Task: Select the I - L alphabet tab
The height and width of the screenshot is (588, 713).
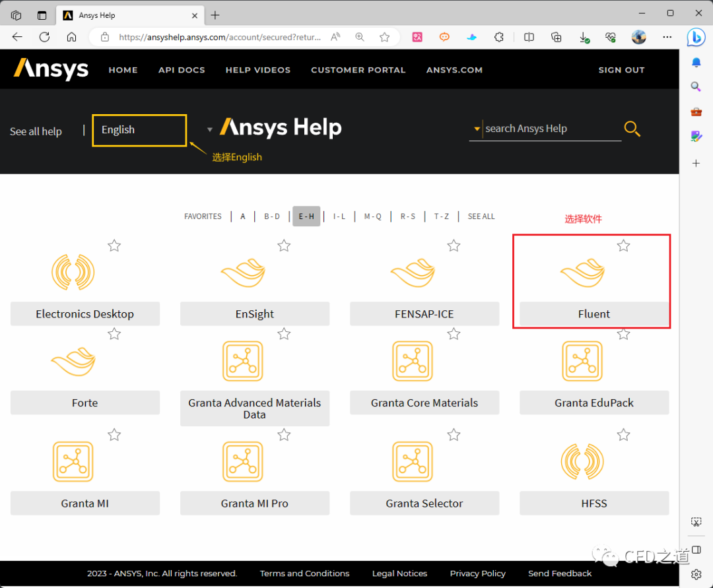Action: (x=339, y=216)
